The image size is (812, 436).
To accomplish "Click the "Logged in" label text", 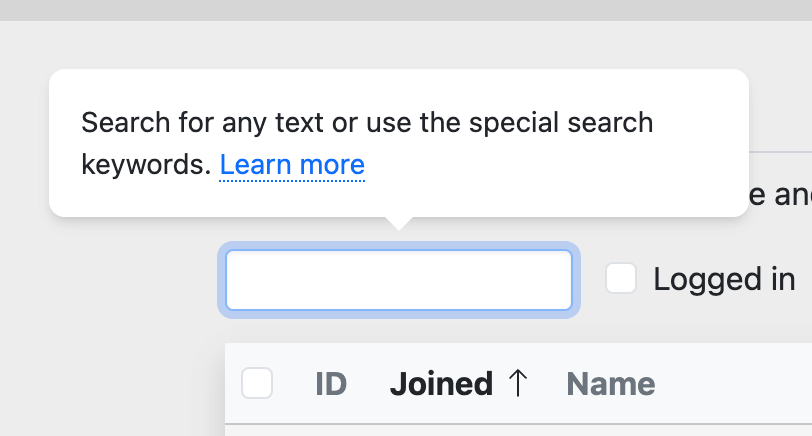I will point(724,279).
